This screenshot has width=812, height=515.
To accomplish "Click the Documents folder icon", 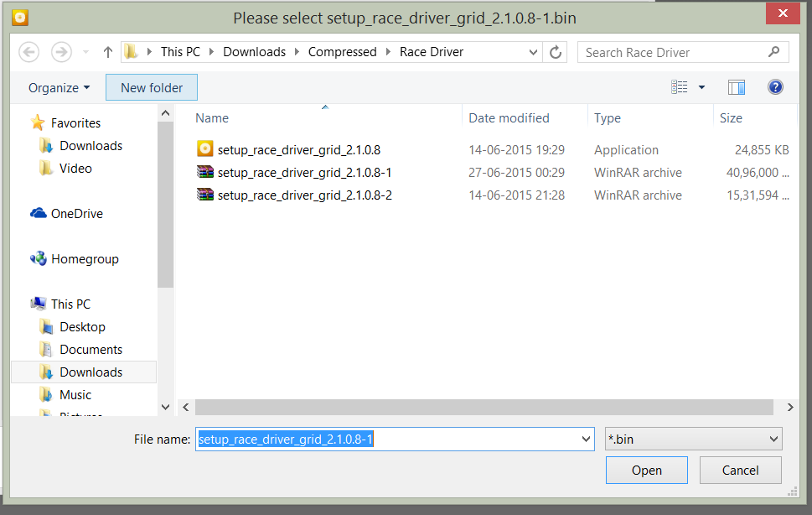I will (46, 349).
